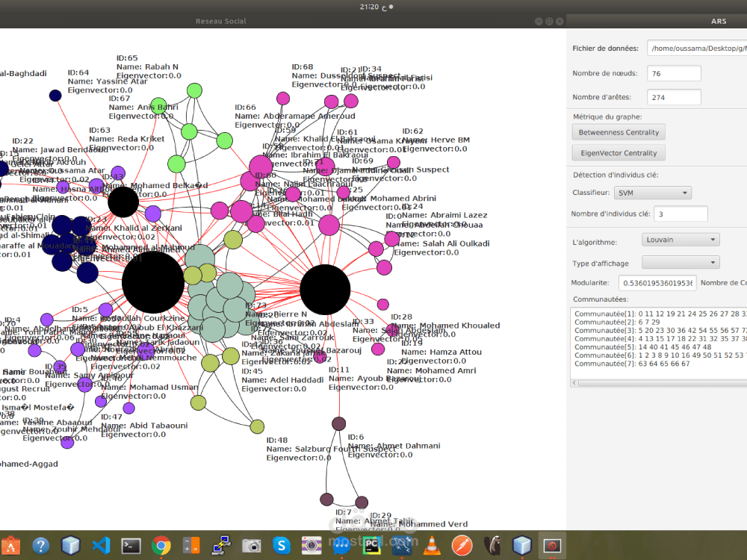Edit the Nombre de nœuds field
The height and width of the screenshot is (560, 747).
tap(673, 72)
